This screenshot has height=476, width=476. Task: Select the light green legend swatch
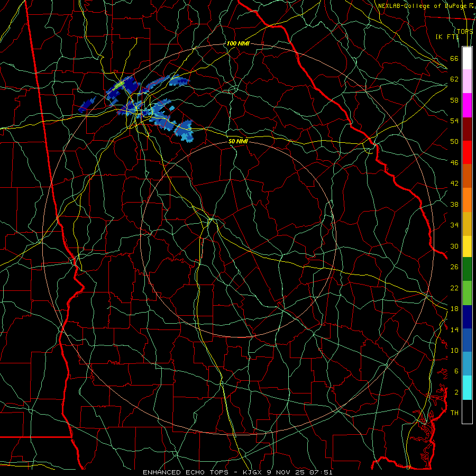467,293
